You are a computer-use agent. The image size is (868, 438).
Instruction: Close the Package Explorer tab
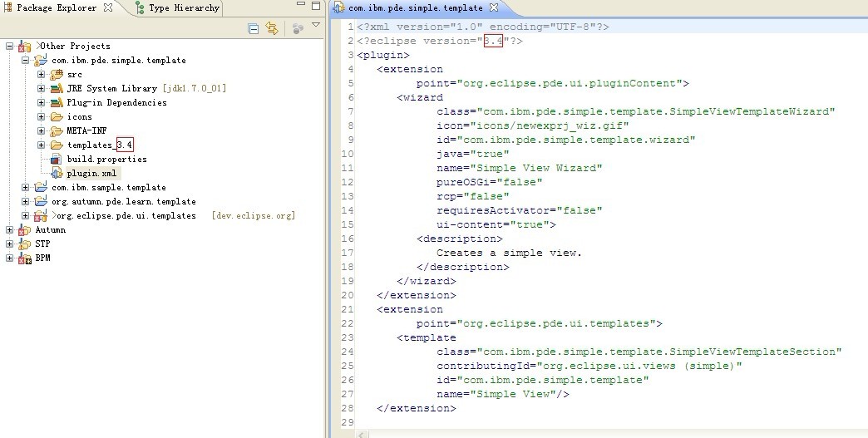click(108, 7)
